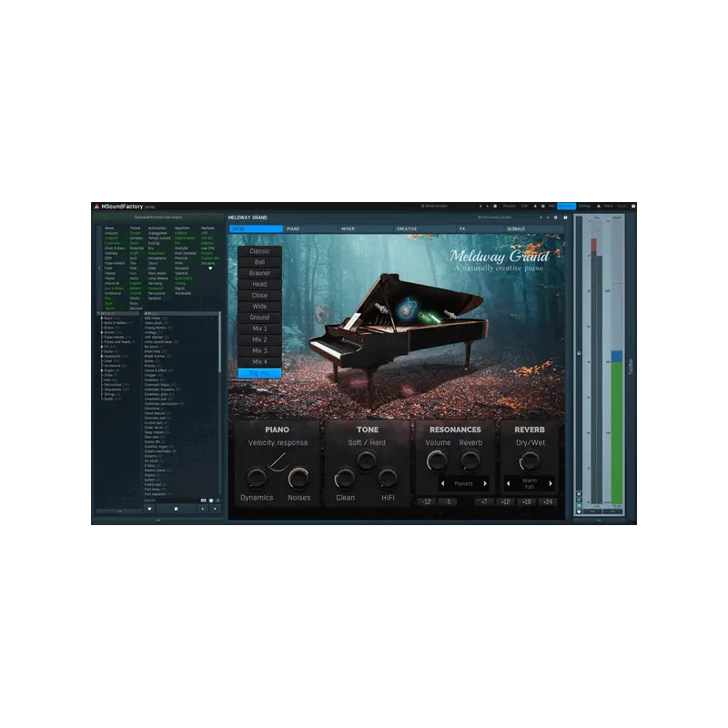Click the +24 transpose button
The height and width of the screenshot is (728, 728).
pos(548,502)
